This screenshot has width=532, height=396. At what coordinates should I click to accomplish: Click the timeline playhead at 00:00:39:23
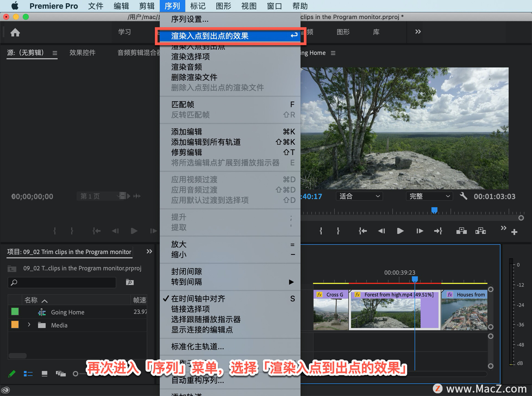click(x=415, y=279)
